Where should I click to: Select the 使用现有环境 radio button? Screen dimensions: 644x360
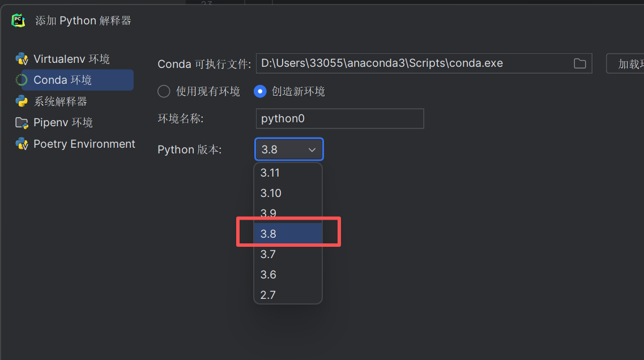(x=164, y=91)
